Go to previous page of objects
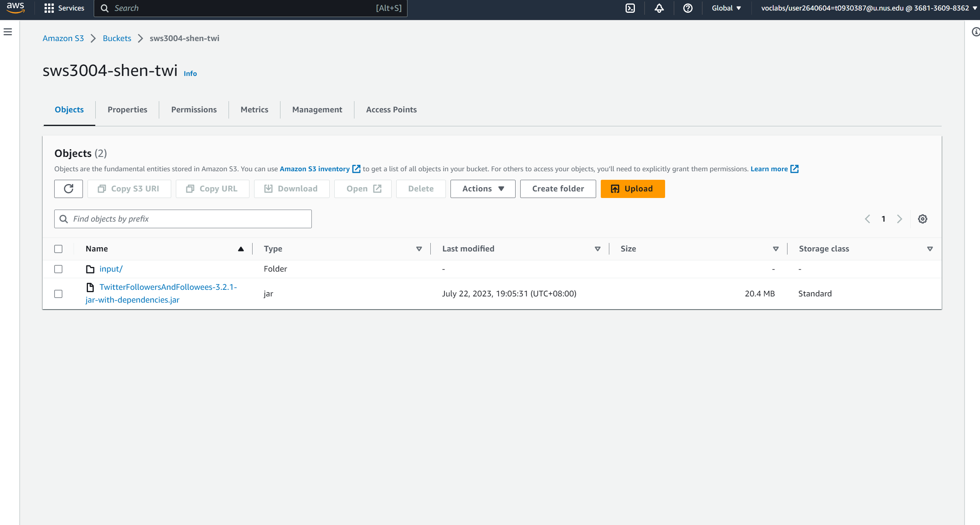 pyautogui.click(x=868, y=219)
